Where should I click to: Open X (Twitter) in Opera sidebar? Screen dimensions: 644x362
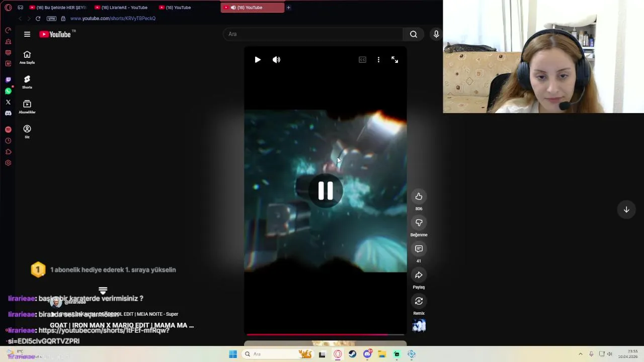pyautogui.click(x=8, y=102)
